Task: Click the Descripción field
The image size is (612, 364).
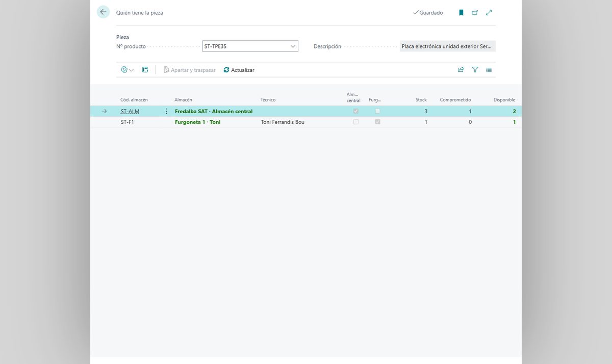Action: point(448,46)
